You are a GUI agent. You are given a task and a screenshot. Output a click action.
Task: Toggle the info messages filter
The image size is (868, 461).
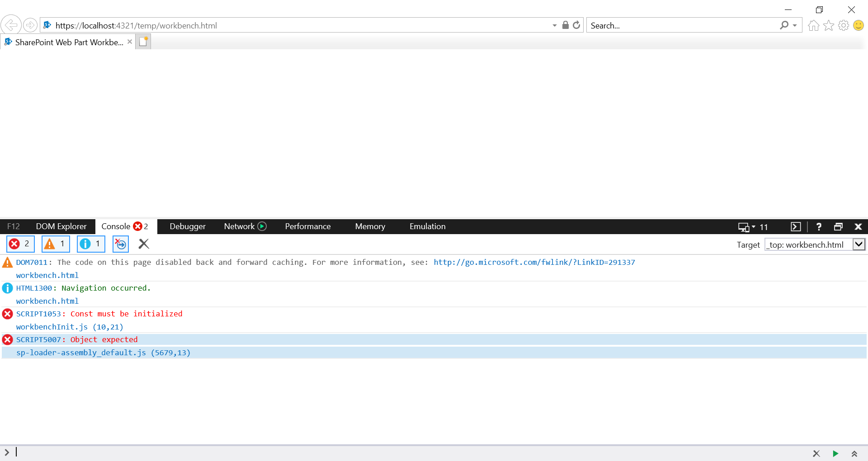[90, 244]
